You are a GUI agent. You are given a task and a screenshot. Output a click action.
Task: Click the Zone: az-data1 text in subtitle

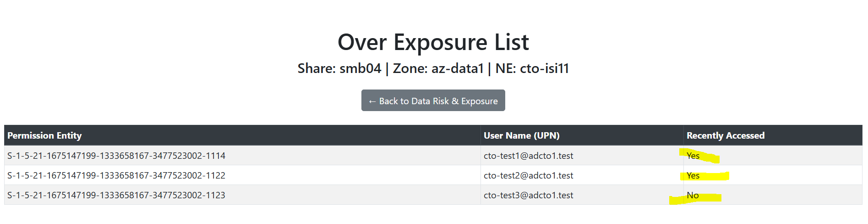(x=438, y=68)
